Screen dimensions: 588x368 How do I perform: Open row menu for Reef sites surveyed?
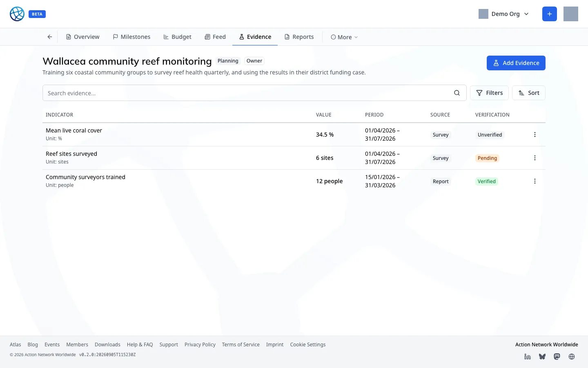[535, 158]
